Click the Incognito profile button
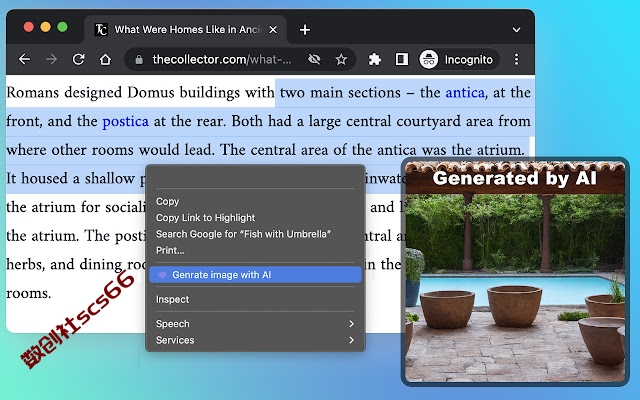 [x=459, y=60]
